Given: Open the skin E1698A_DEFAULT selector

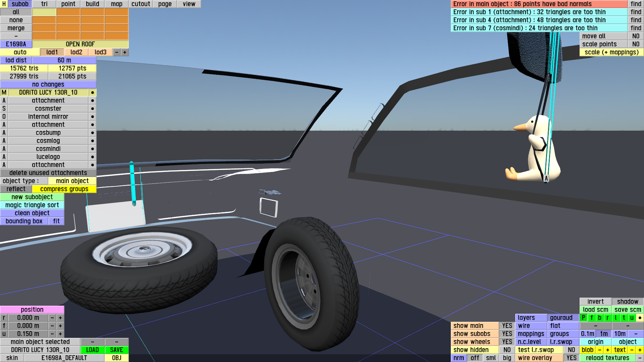Looking at the screenshot, I should (64, 358).
